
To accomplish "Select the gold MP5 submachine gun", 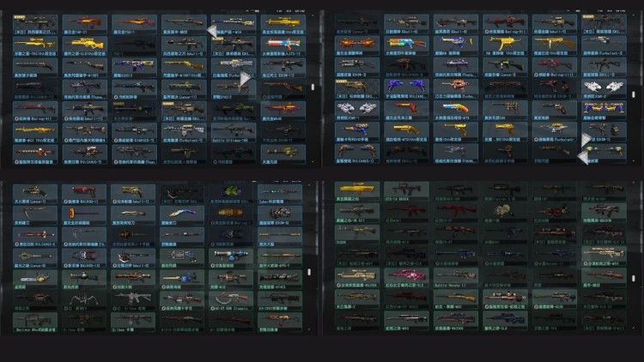I will (x=505, y=46).
